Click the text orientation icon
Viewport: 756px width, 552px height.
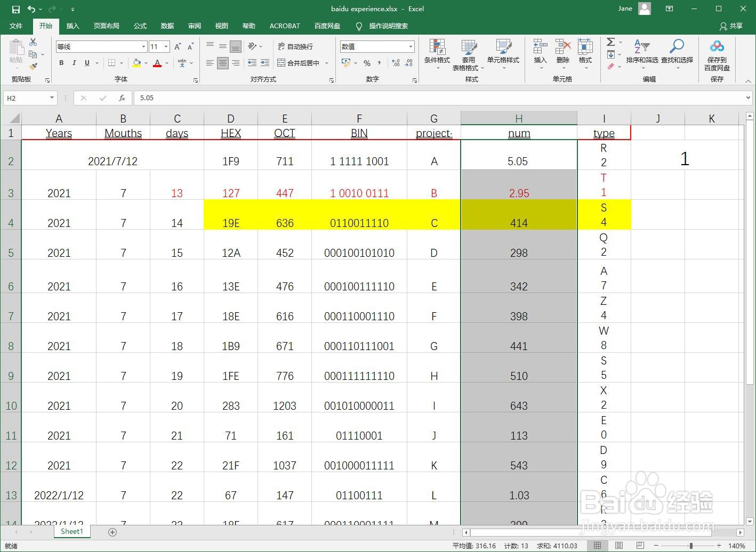coord(253,46)
